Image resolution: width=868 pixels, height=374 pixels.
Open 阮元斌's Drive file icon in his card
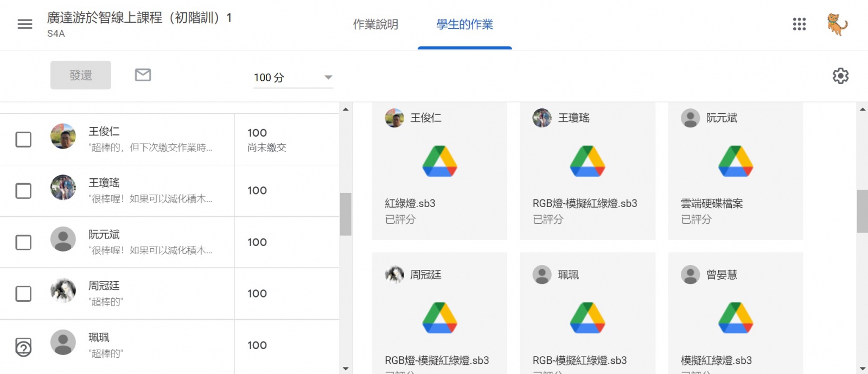736,161
